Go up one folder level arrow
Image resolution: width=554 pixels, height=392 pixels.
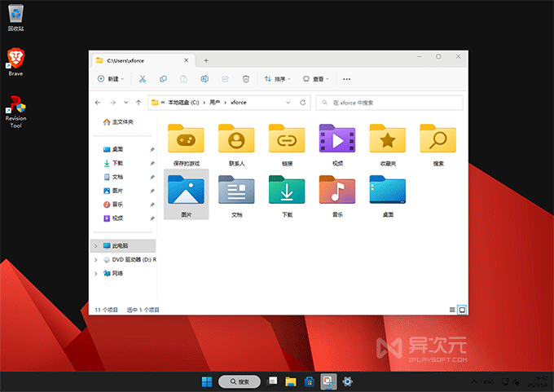coord(138,103)
